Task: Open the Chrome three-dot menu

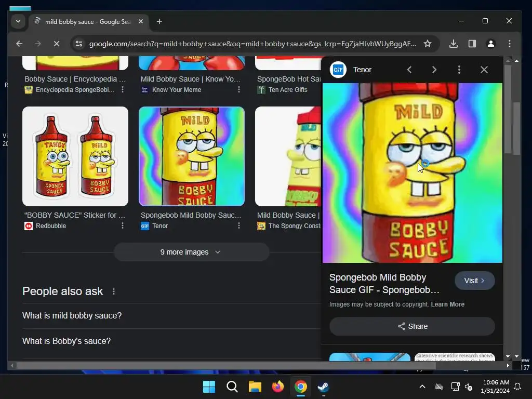Action: click(x=509, y=44)
